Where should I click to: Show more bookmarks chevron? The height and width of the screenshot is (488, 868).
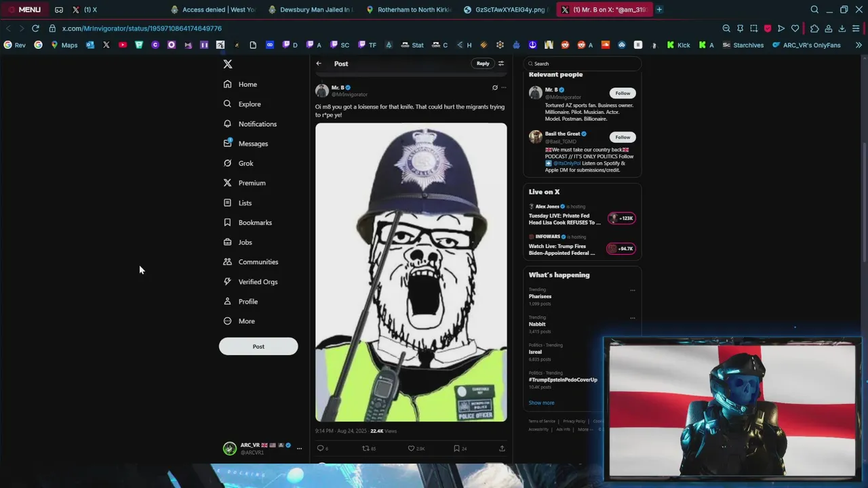click(859, 45)
